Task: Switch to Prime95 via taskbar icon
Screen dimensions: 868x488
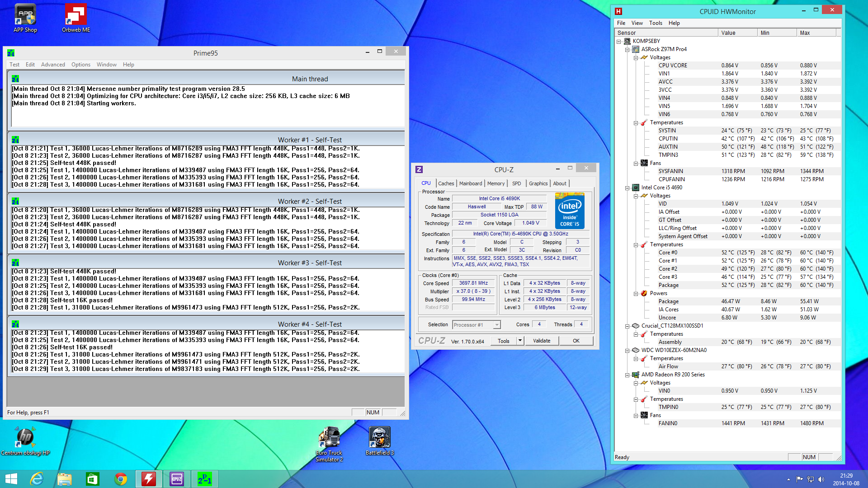Action: (x=205, y=479)
